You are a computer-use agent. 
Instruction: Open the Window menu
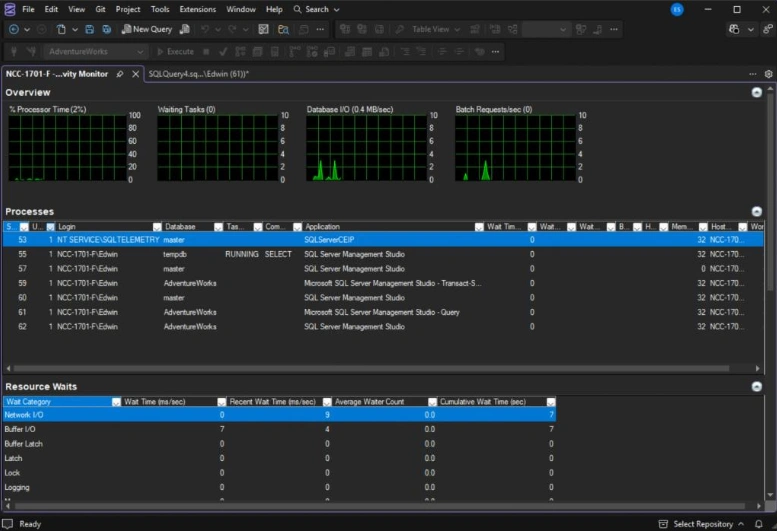pyautogui.click(x=241, y=9)
